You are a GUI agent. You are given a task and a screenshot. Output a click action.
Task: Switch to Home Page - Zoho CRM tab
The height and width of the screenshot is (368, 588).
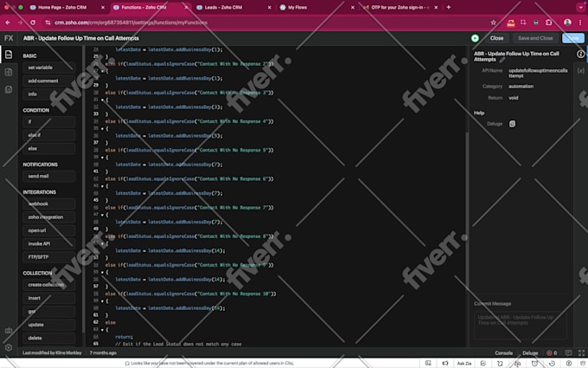pyautogui.click(x=62, y=7)
